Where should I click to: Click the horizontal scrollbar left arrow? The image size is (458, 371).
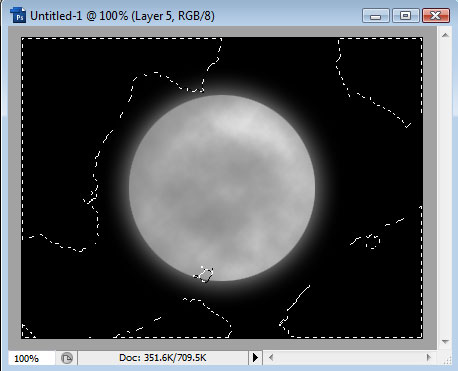[x=271, y=358]
